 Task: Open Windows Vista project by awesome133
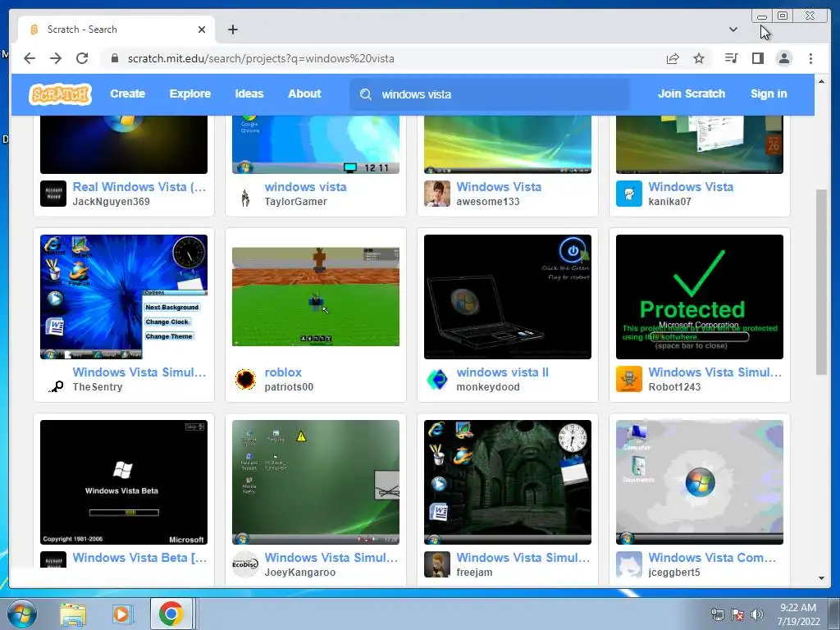pyautogui.click(x=499, y=187)
